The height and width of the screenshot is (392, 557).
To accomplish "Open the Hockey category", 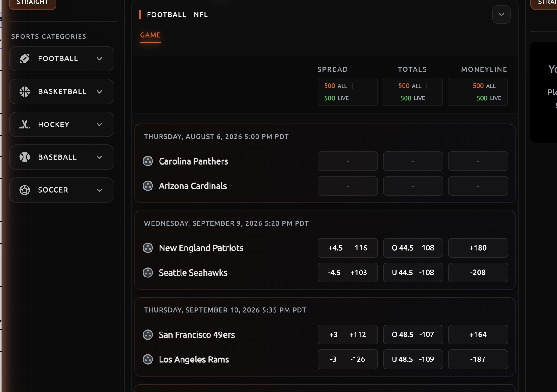I will pos(62,124).
